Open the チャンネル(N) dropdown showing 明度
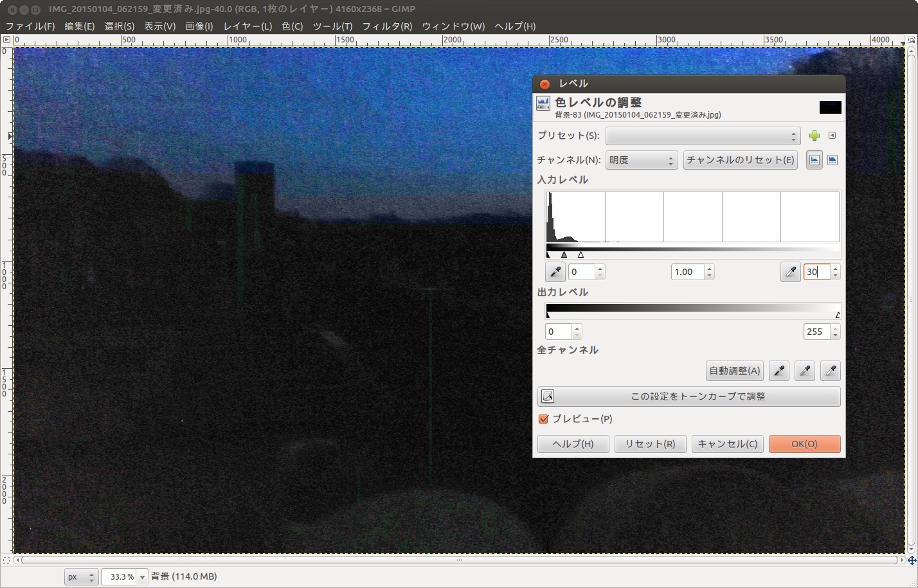The height and width of the screenshot is (588, 918). tap(642, 160)
